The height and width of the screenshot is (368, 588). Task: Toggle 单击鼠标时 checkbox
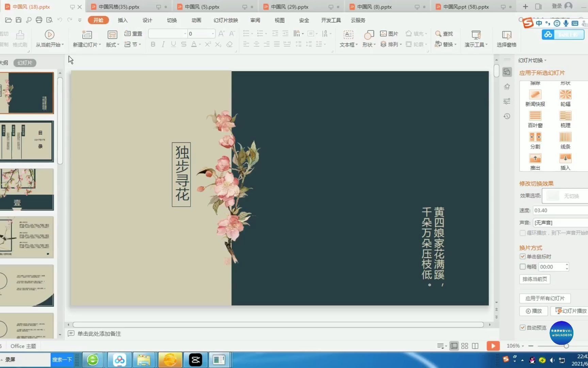click(523, 256)
